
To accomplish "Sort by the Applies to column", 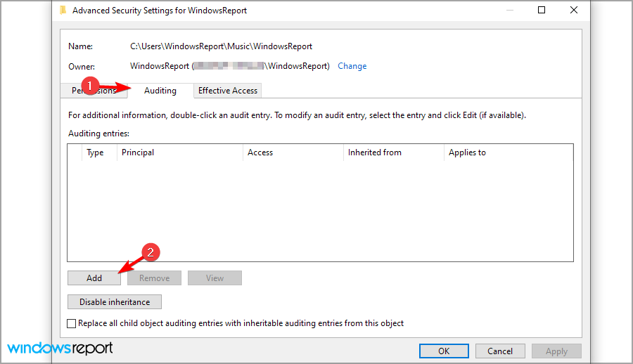I will [x=467, y=152].
